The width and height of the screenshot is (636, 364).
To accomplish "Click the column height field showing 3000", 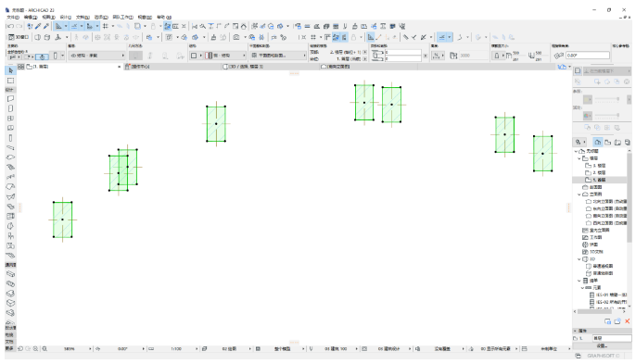I will click(x=474, y=56).
